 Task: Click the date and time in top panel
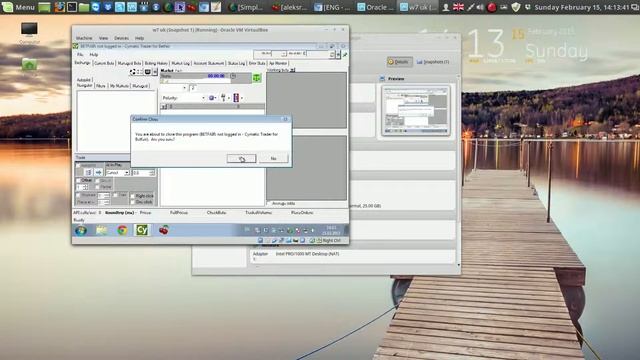tap(582, 7)
